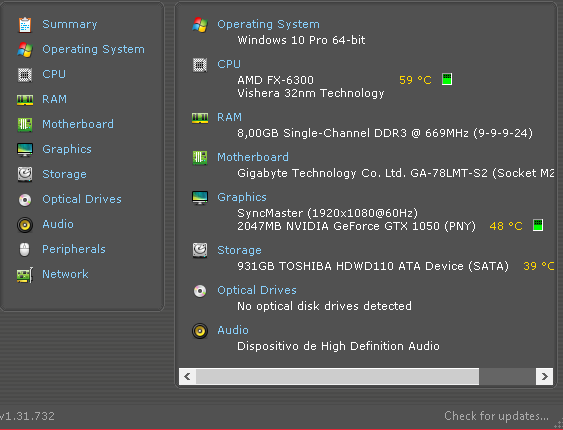Open the Graphics heading link in summary
This screenshot has height=430, width=563.
(x=242, y=197)
